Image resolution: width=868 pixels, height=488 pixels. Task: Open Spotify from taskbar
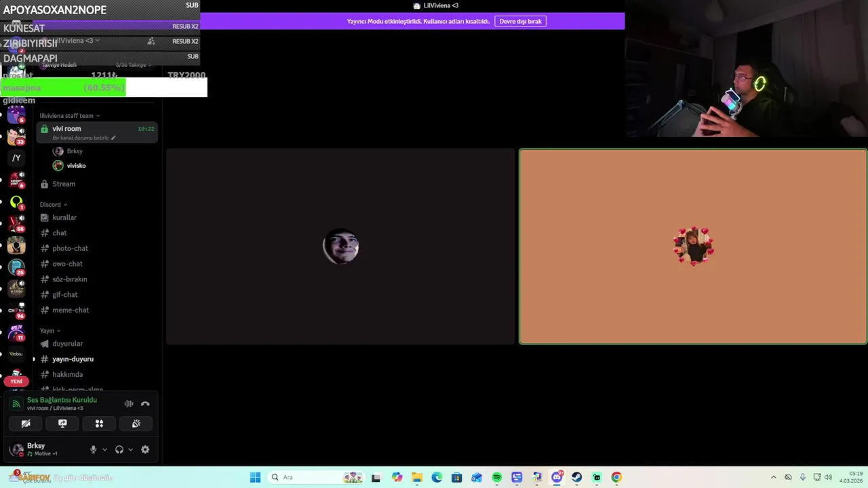coord(497,477)
